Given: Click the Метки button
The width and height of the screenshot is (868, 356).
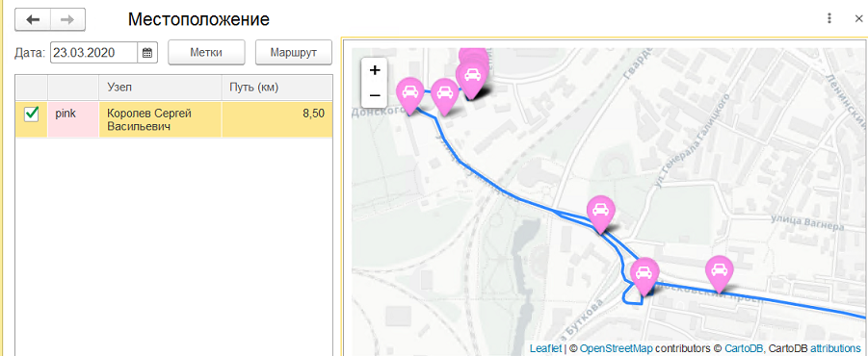Looking at the screenshot, I should (206, 53).
